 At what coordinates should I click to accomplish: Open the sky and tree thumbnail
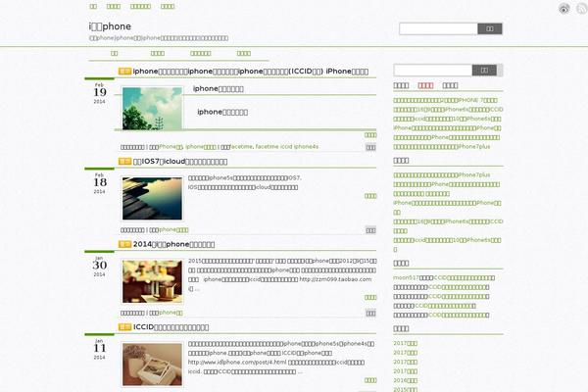click(152, 109)
